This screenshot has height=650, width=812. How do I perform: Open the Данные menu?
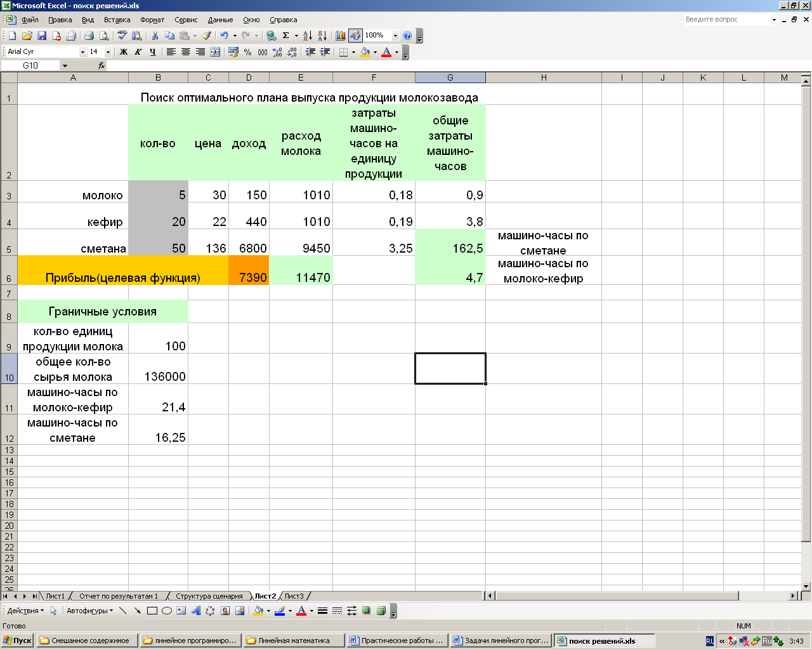pos(220,20)
